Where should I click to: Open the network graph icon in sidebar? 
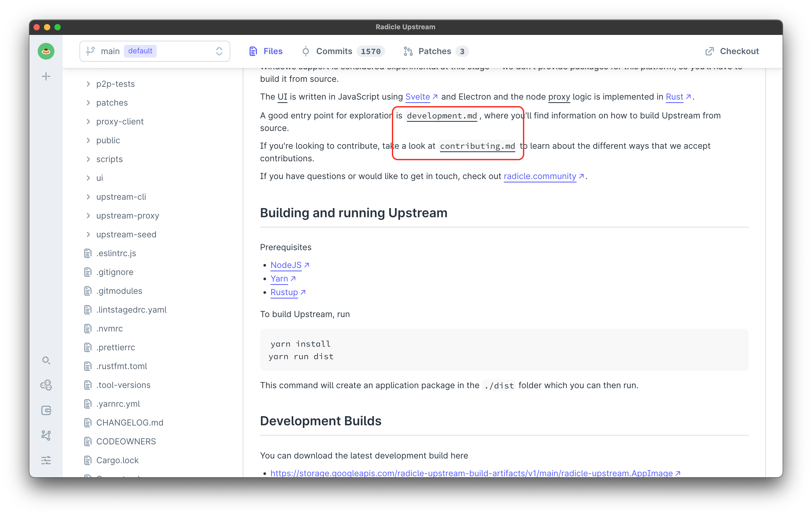pyautogui.click(x=46, y=435)
